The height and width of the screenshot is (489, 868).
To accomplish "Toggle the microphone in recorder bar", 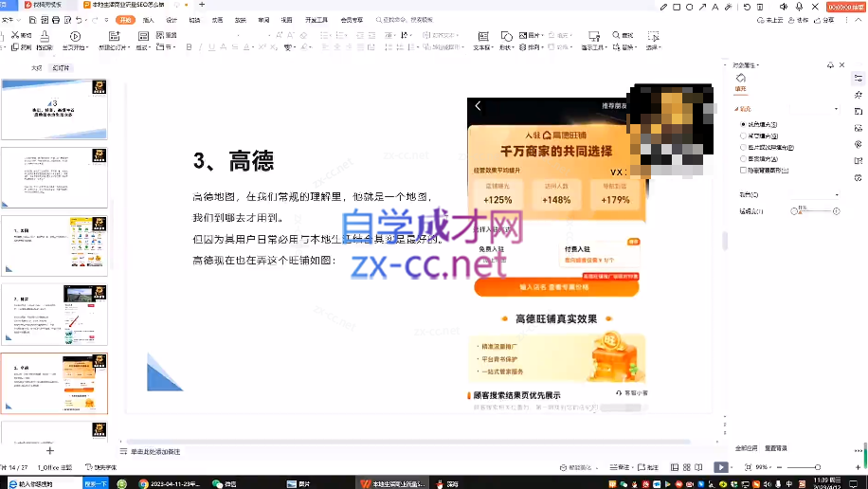I will 800,7.
